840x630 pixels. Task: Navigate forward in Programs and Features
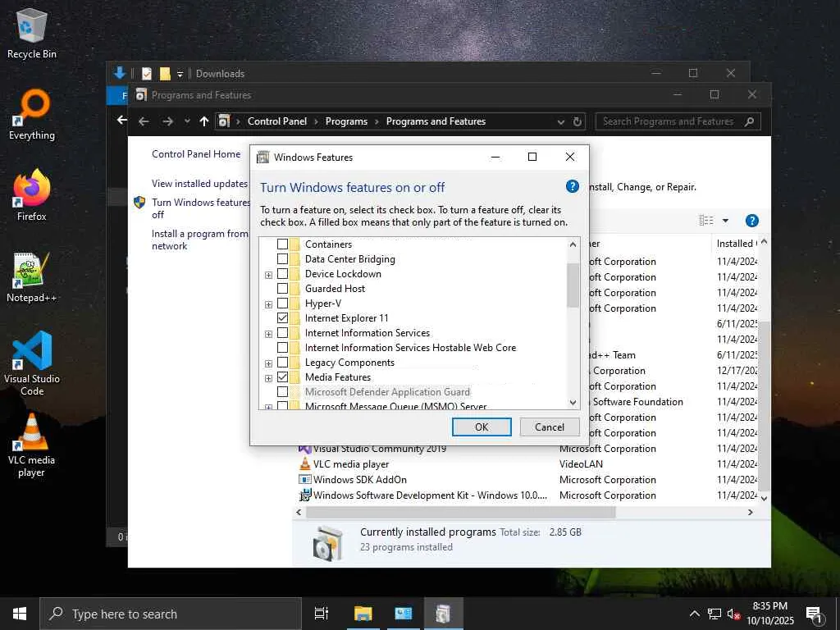coord(167,121)
